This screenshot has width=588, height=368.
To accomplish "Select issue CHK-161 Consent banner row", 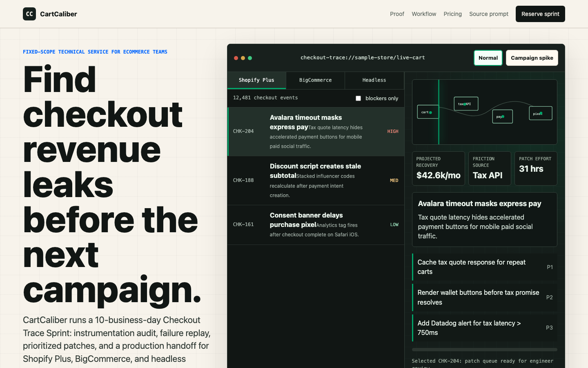I will pyautogui.click(x=316, y=225).
